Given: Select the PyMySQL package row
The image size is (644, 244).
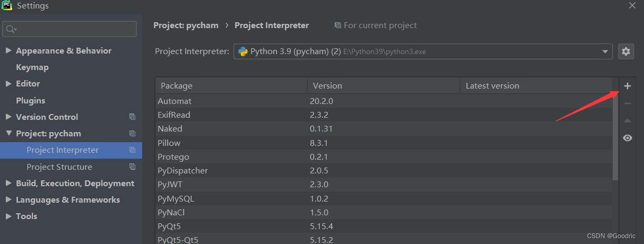Looking at the screenshot, I should point(384,198).
